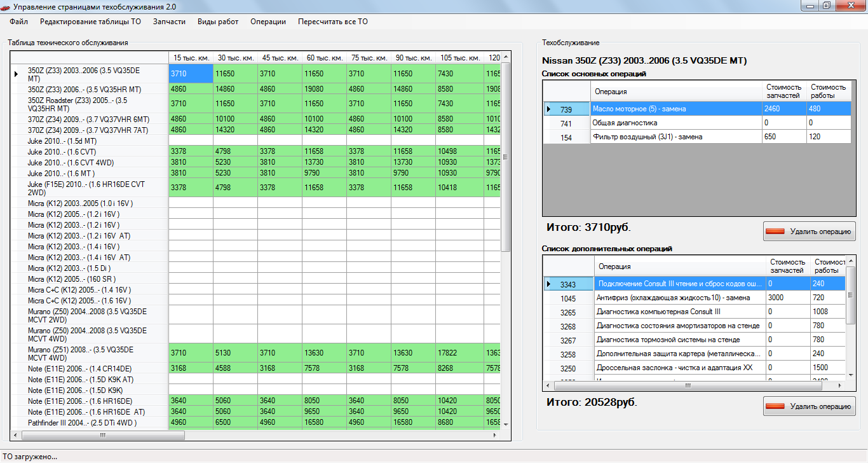Screen dimensions: 868x463
Task: Click red icon on upper Удалить операцию button
Action: click(775, 231)
